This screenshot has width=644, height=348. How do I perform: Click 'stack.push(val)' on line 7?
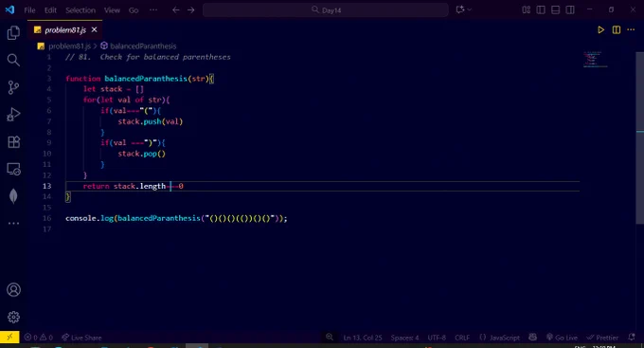pyautogui.click(x=151, y=121)
